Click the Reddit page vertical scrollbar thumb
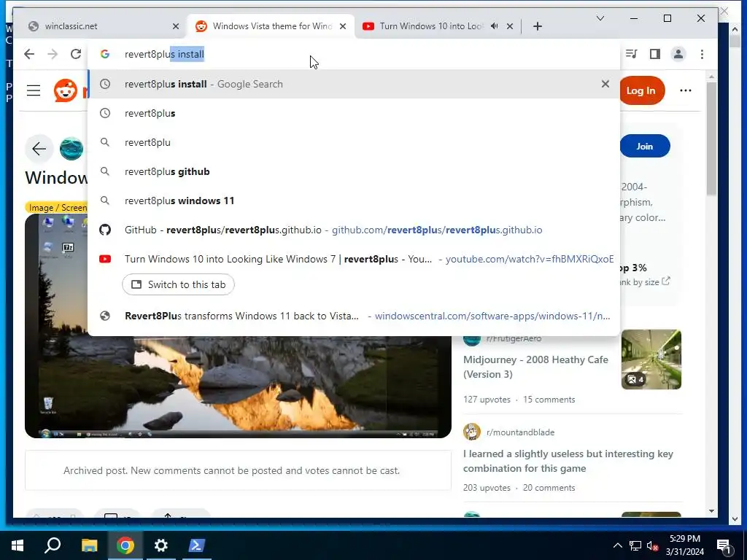This screenshot has height=560, width=747. tap(711, 138)
